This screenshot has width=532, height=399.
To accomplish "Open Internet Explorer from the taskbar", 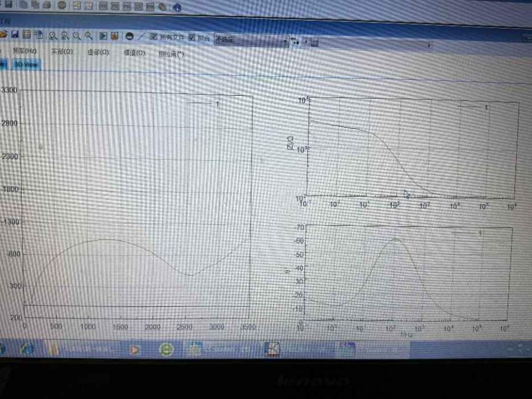I will click(x=28, y=349).
